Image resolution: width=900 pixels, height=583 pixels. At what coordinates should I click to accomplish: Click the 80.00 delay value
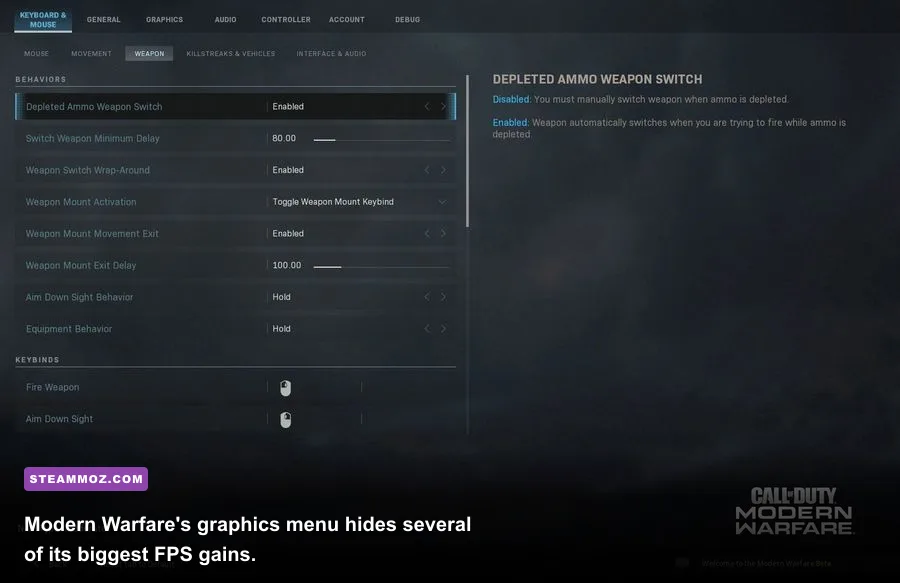[284, 138]
